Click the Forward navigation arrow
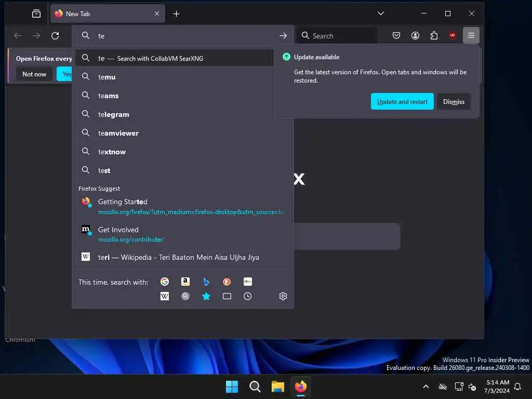The image size is (532, 399). pos(36,36)
